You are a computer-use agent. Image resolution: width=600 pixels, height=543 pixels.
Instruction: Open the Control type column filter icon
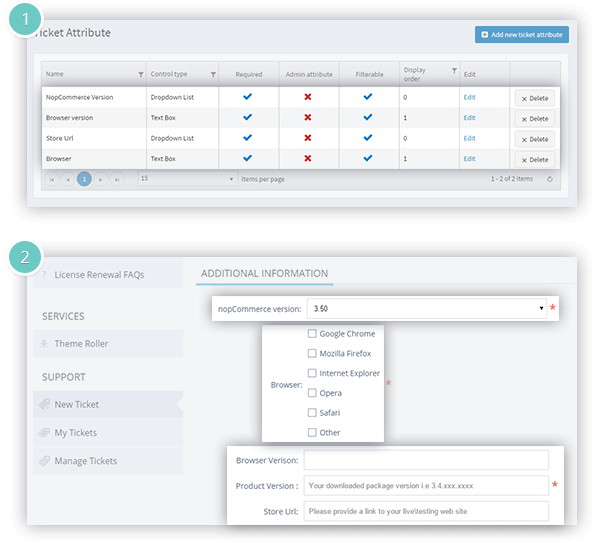click(213, 75)
